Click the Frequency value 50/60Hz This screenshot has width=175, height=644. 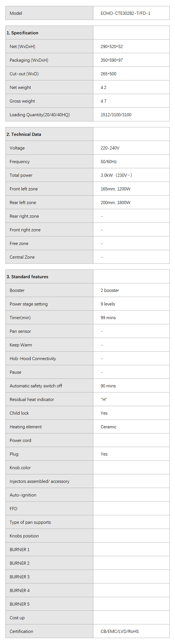(109, 162)
